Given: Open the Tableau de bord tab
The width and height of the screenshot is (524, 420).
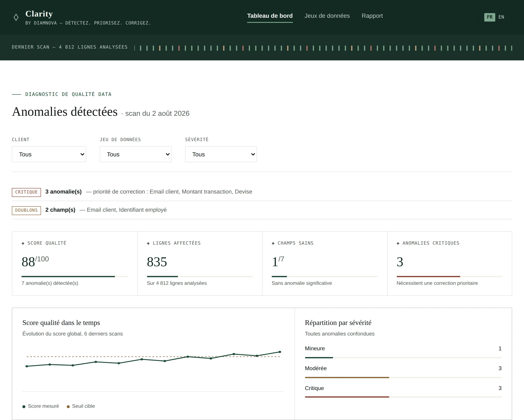Looking at the screenshot, I should tap(270, 16).
